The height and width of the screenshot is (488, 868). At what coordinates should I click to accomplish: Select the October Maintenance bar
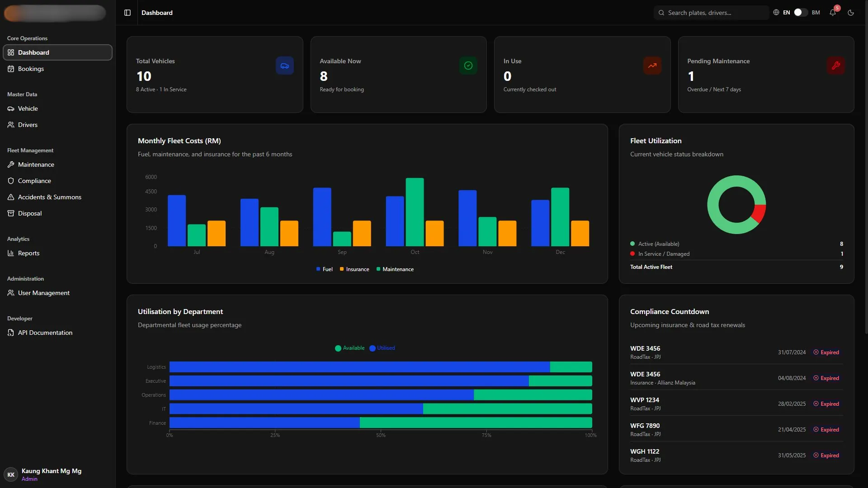(415, 212)
